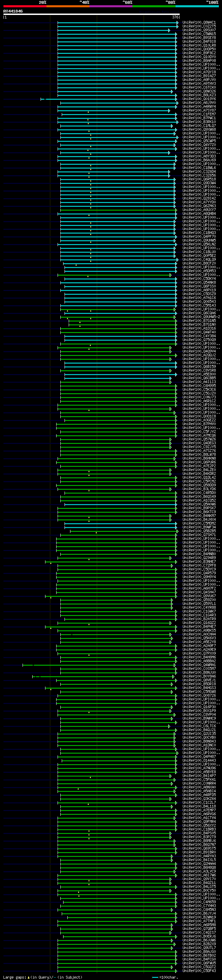Select the UniRef100_A7QYI8 label
Image resolution: width=222 pixels, height=980 pixels.
tap(199, 72)
